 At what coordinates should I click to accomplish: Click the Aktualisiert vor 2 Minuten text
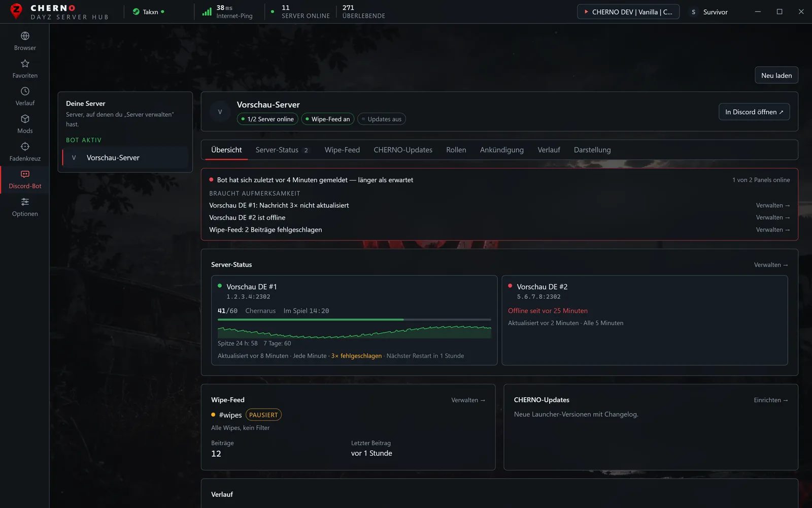543,323
